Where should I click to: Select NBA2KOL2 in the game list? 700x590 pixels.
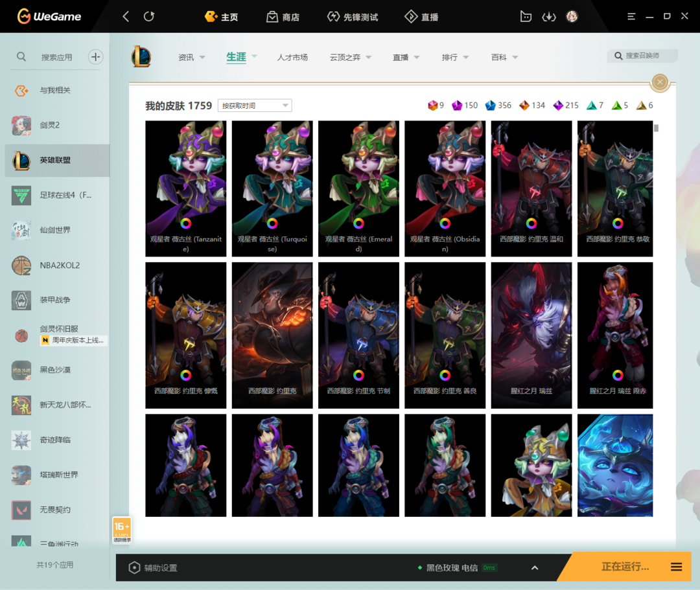coord(57,266)
